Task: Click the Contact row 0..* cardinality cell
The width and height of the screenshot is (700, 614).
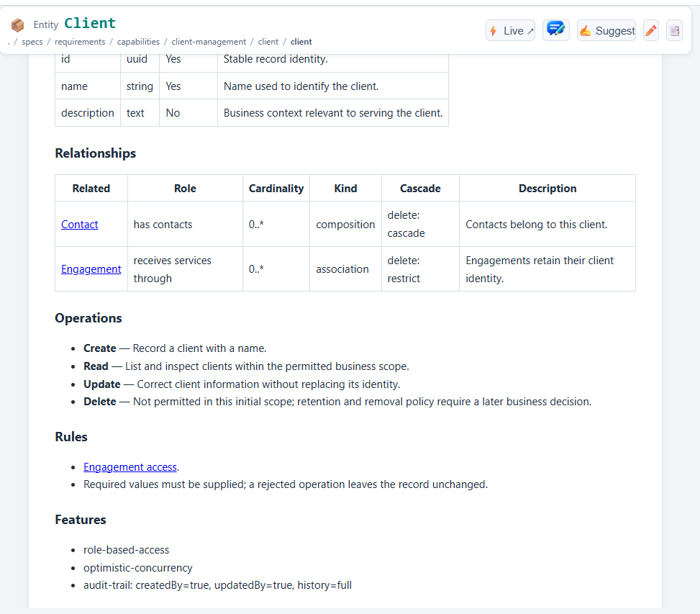Action: click(276, 224)
